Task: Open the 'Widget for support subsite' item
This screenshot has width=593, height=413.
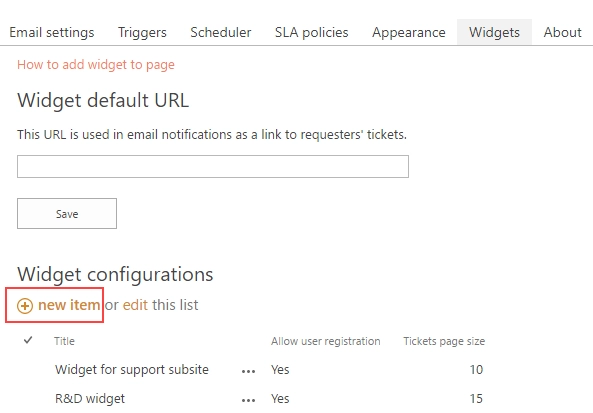Action: point(132,370)
